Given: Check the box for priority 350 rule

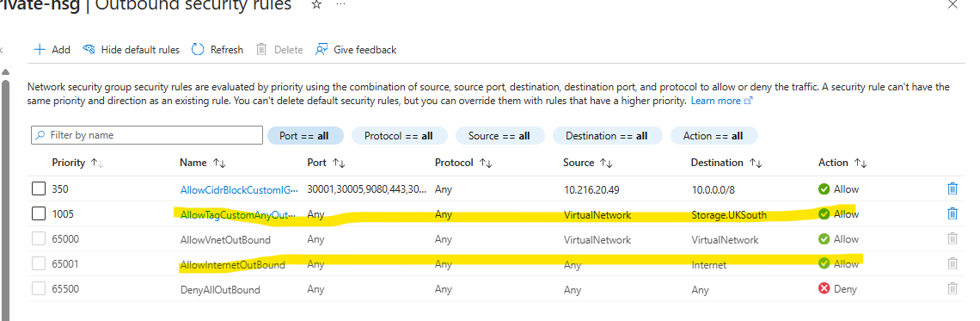Looking at the screenshot, I should pyautogui.click(x=39, y=188).
